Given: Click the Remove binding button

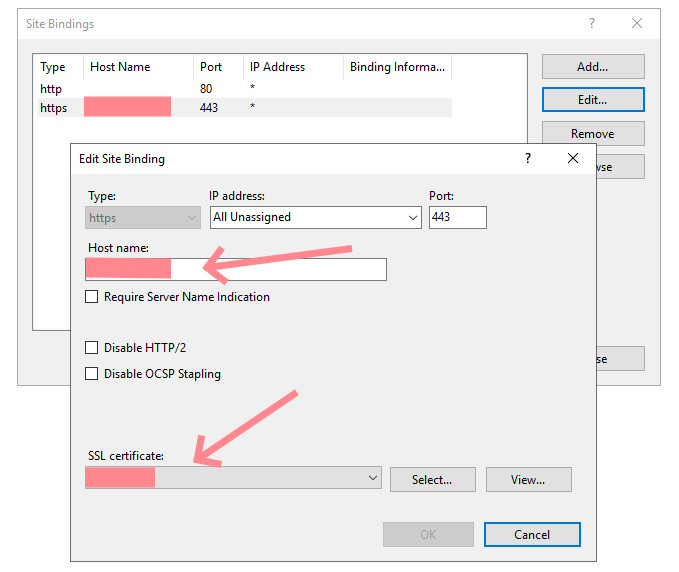Looking at the screenshot, I should (592, 134).
